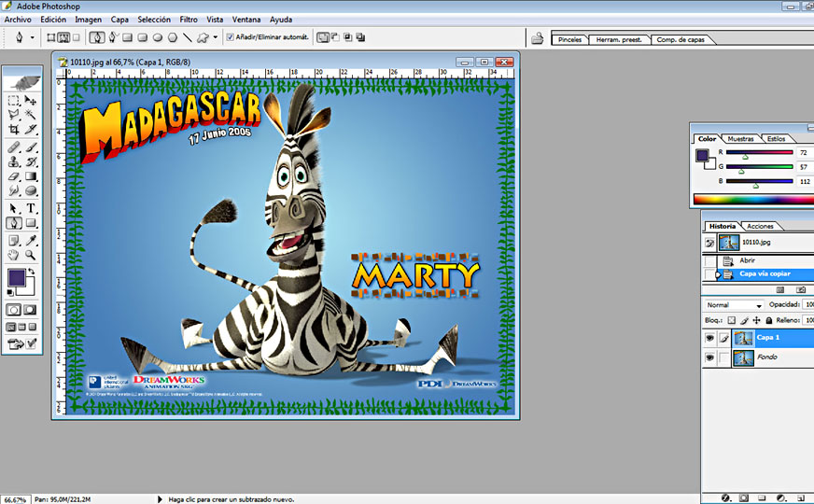This screenshot has height=504, width=814.
Task: Reset default foreground and background colors
Action: pyautogui.click(x=10, y=293)
